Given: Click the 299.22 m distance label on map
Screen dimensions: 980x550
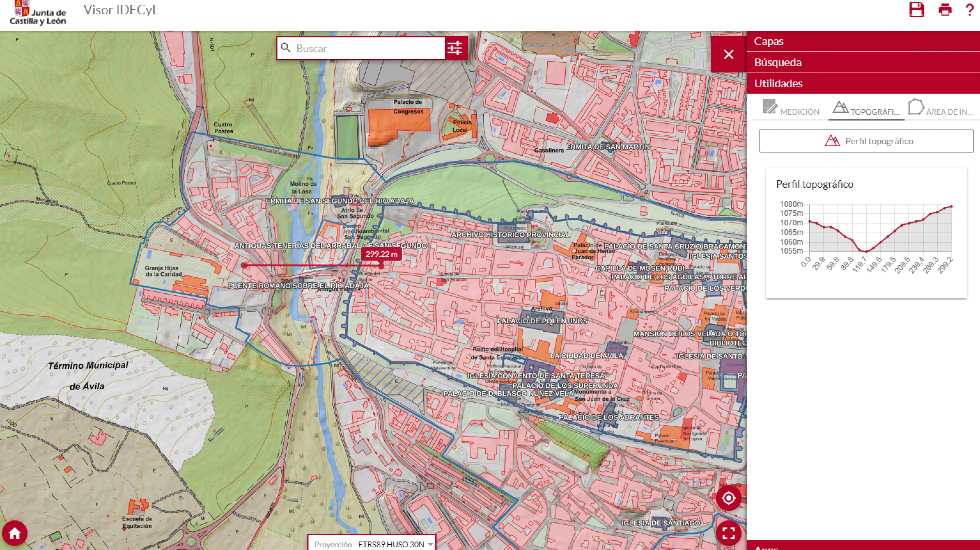Looking at the screenshot, I should (x=382, y=254).
